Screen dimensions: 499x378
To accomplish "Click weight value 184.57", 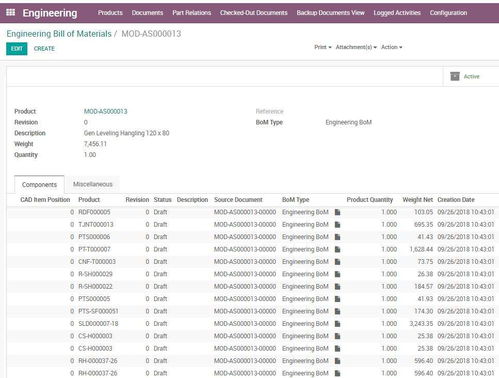I will 423,286.
